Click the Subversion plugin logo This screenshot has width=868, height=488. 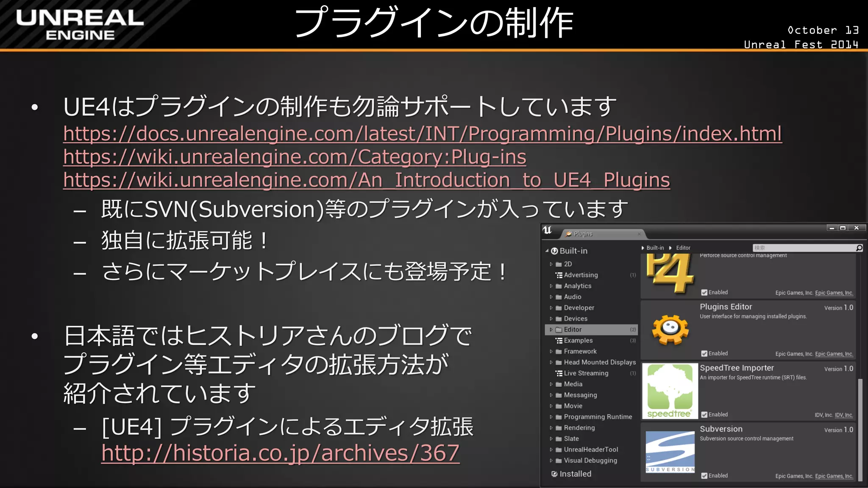670,452
